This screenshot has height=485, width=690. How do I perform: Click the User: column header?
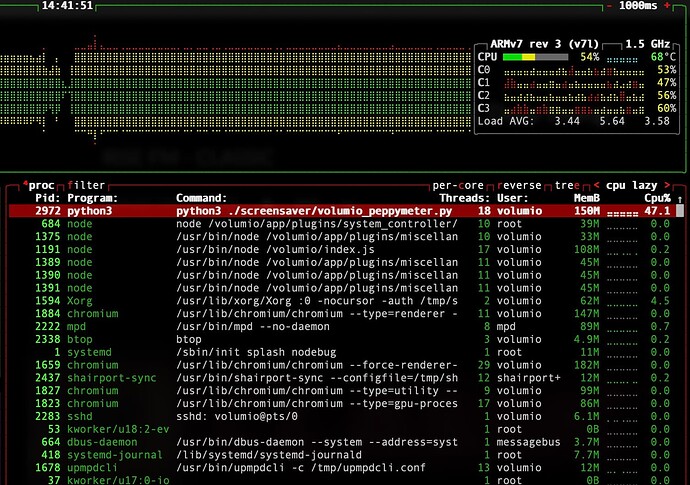click(513, 198)
